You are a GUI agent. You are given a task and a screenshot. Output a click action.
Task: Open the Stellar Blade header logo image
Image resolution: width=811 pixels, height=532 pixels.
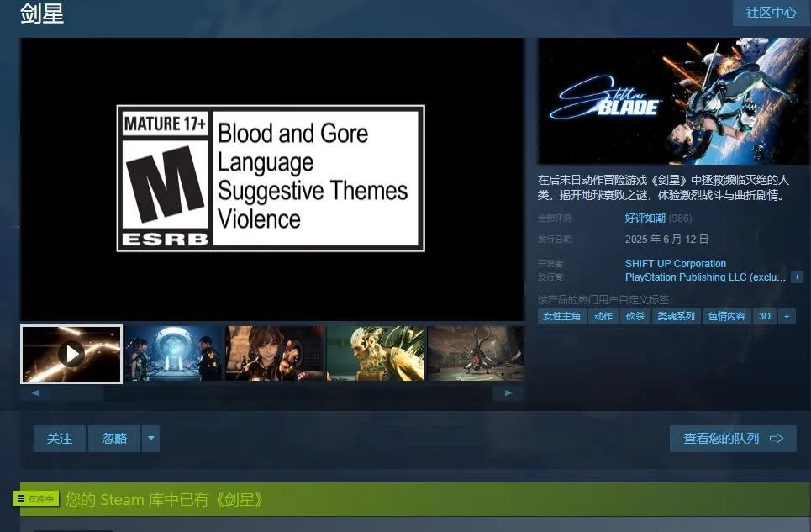[x=673, y=101]
